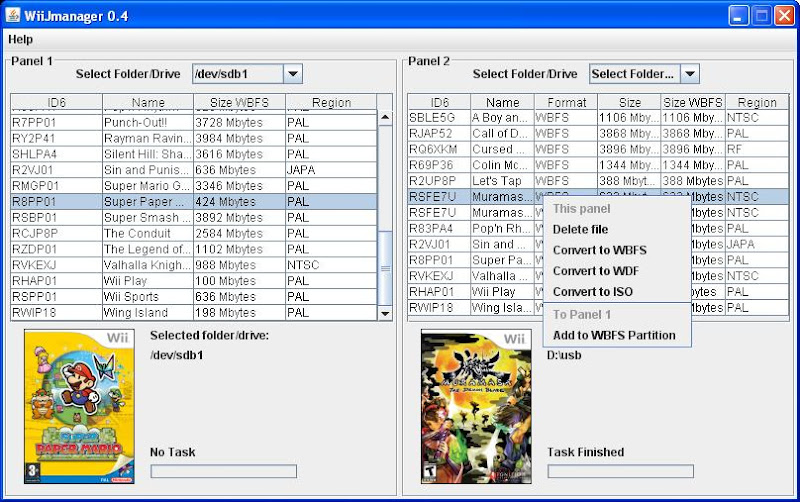Image resolution: width=800 pixels, height=502 pixels.
Task: Select Punch-Out!! row in Panel 1
Action: point(147,122)
